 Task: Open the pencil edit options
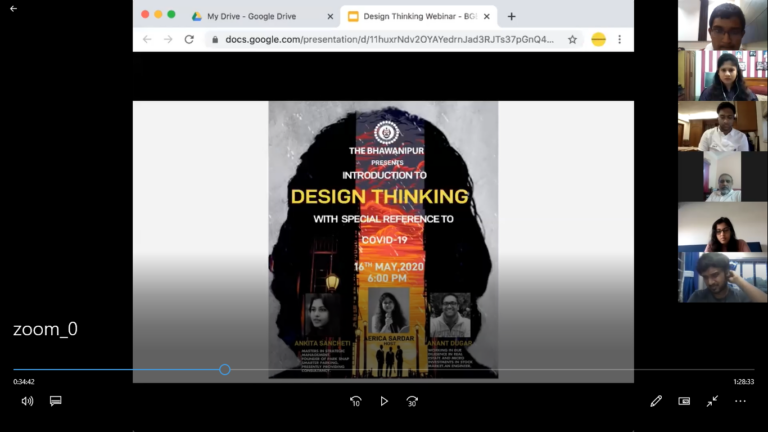click(x=656, y=401)
